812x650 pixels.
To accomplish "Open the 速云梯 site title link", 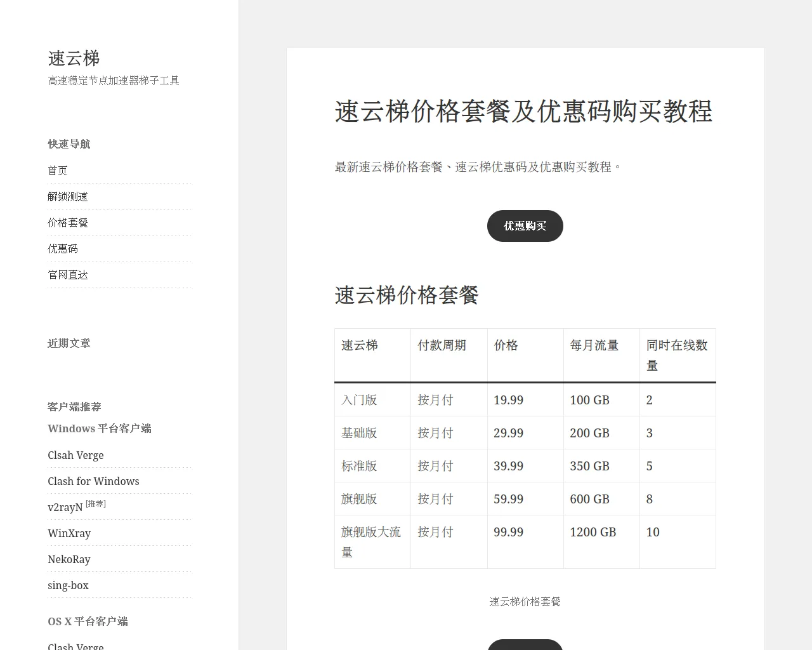I will coord(74,58).
